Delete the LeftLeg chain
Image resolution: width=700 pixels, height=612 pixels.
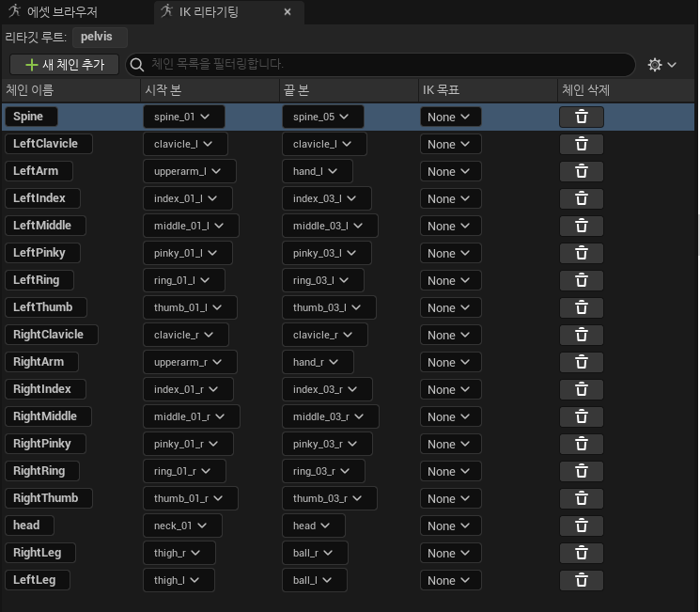582,580
